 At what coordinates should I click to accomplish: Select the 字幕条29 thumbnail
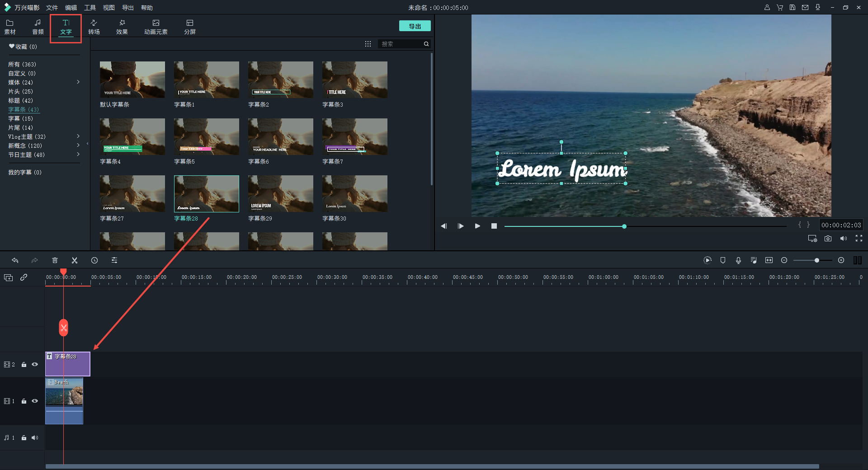(281, 193)
